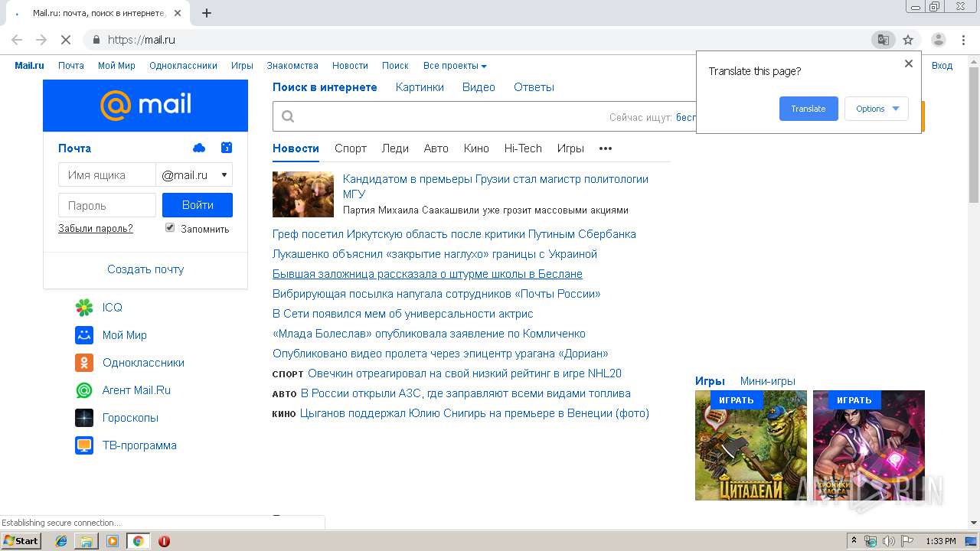Click the Мини-игры link
The height and width of the screenshot is (551, 980).
[768, 381]
